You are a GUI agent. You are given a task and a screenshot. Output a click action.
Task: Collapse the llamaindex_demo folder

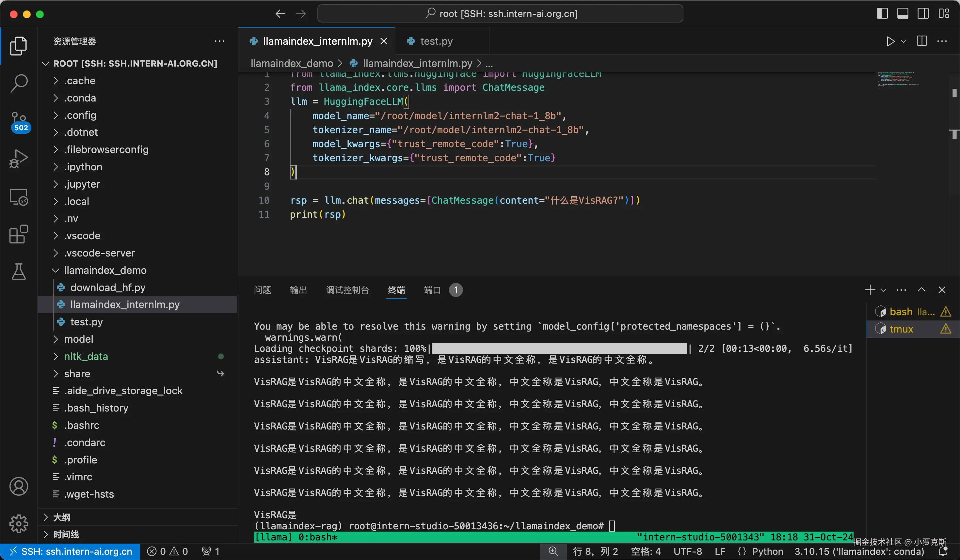pos(56,270)
